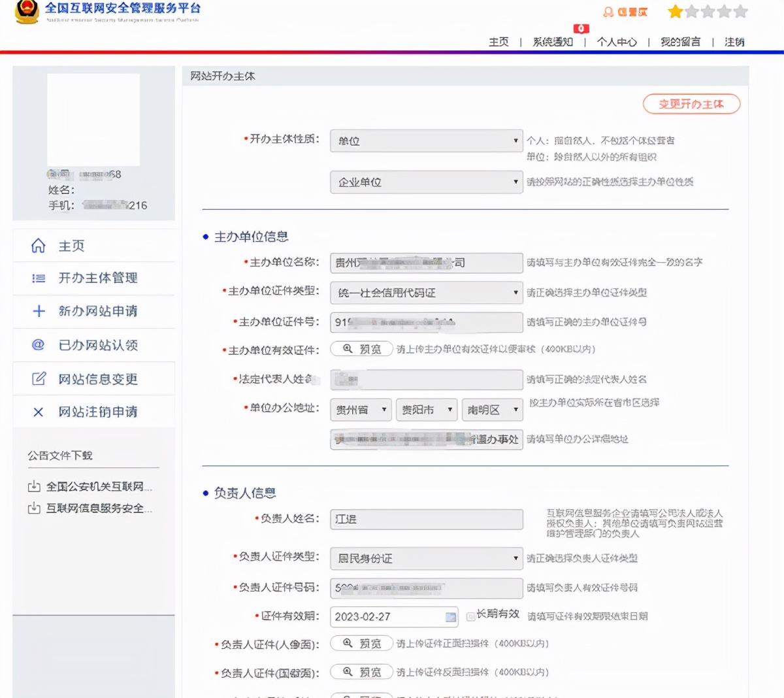
Task: Open 网站信息变更 via its edit icon
Action: pyautogui.click(x=37, y=378)
